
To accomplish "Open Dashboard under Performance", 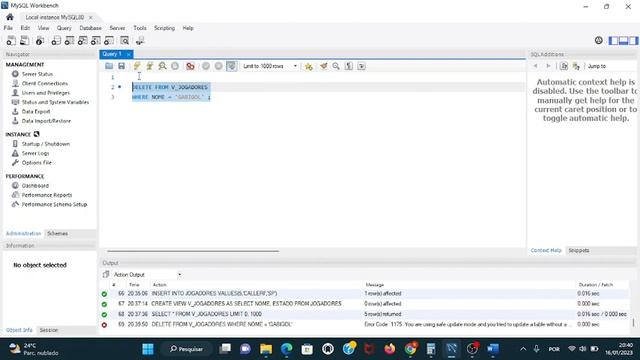I will click(x=35, y=185).
